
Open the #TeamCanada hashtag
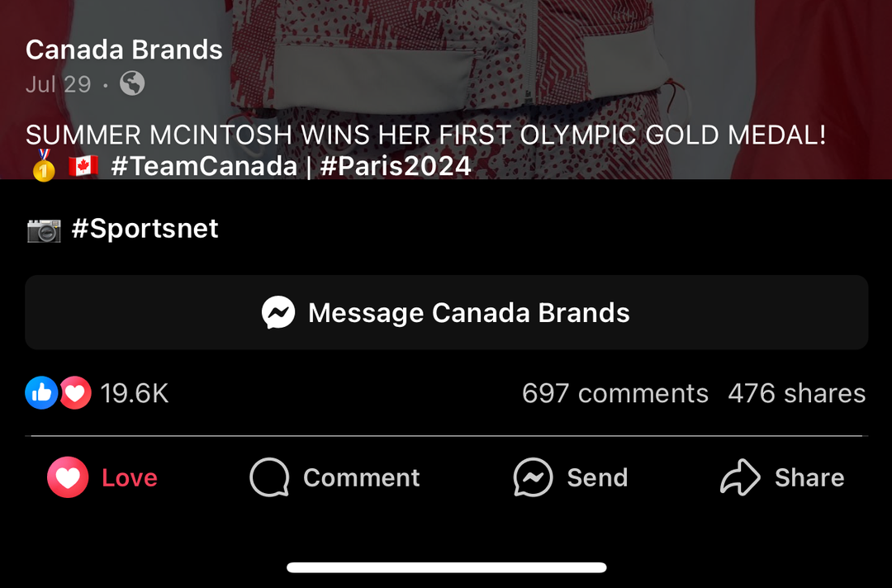coord(203,166)
